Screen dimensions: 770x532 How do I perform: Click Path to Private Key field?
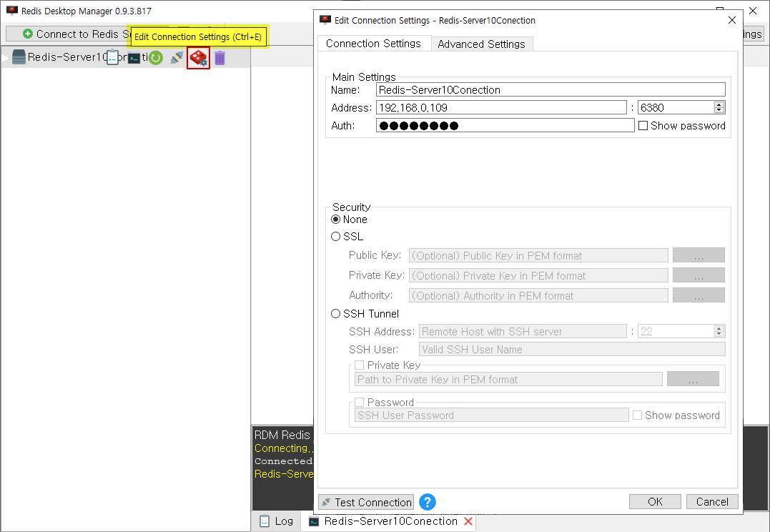coord(508,379)
